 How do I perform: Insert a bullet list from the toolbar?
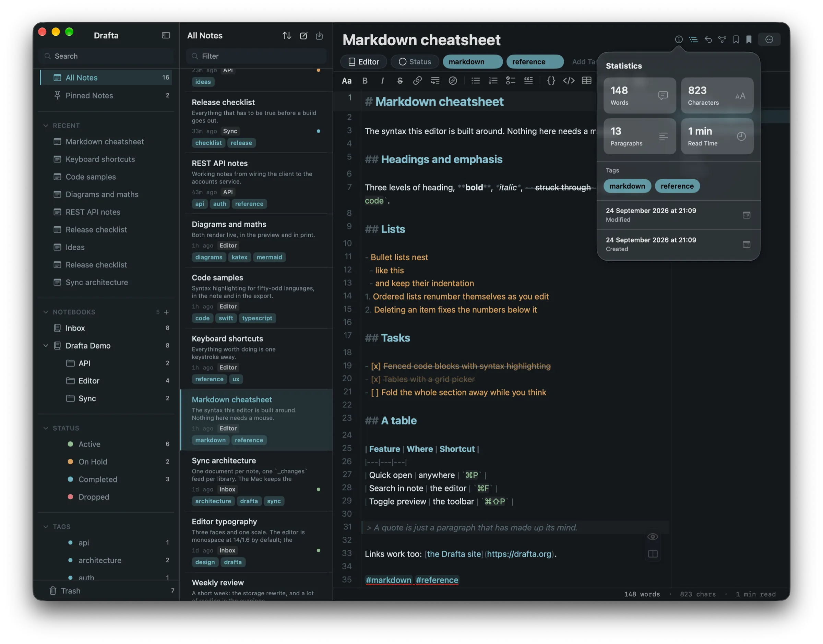(476, 81)
